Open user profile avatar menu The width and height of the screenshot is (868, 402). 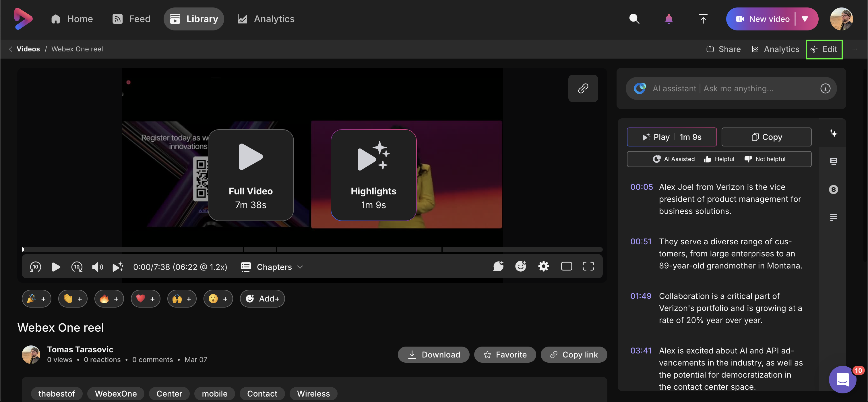(841, 19)
